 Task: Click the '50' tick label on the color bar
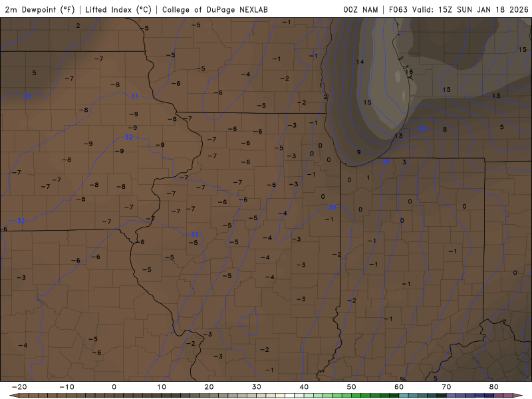tap(352, 387)
